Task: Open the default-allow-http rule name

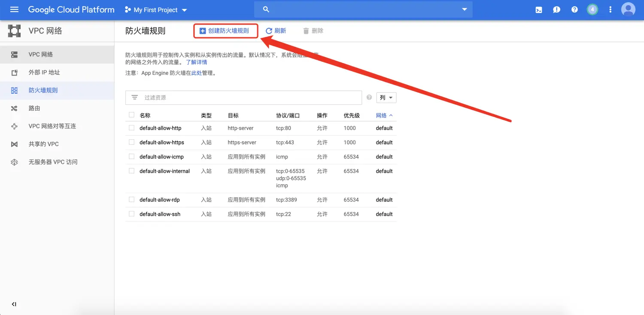Action: coord(161,128)
